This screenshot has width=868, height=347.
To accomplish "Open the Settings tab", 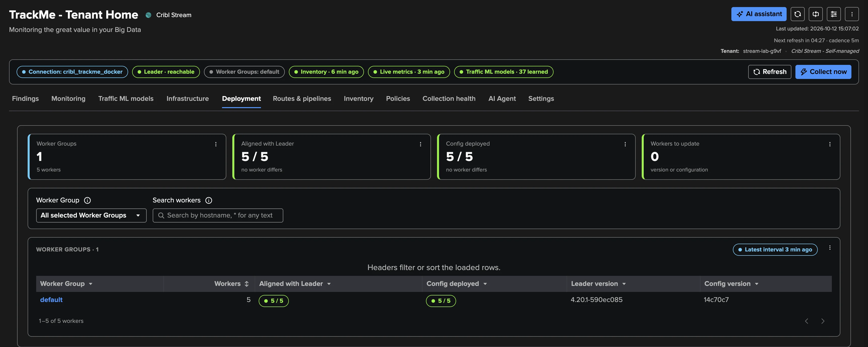I will click(x=541, y=99).
